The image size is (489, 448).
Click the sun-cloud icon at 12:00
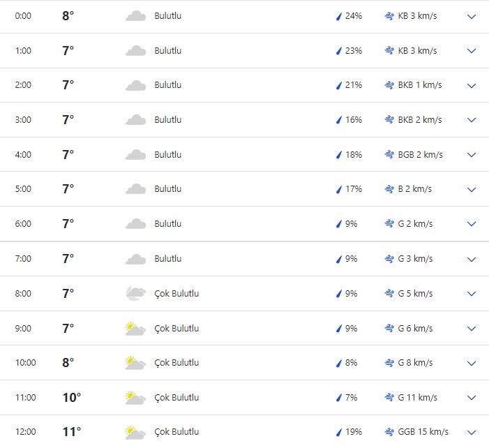[x=135, y=432]
